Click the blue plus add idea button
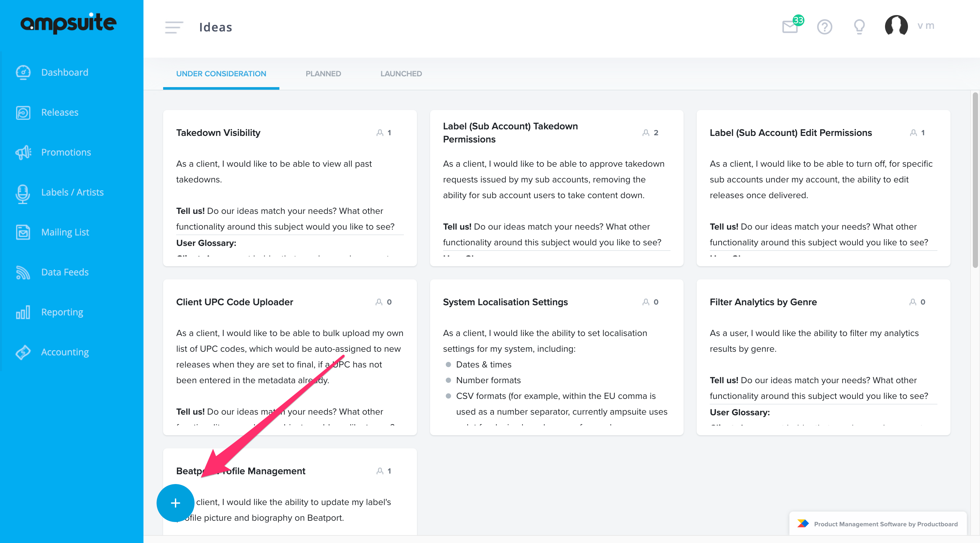Viewport: 980px width, 543px height. click(175, 503)
